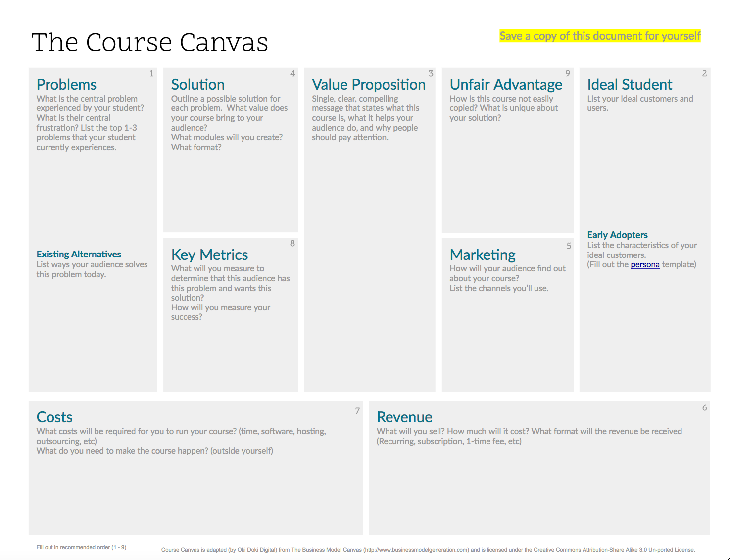Click number 1 in the Problems box
The image size is (730, 560).
coord(151,73)
